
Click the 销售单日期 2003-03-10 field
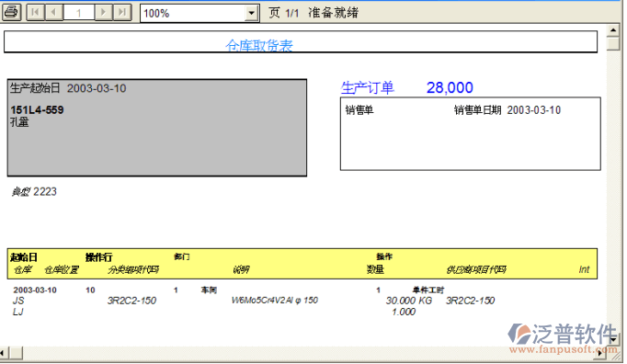click(507, 110)
